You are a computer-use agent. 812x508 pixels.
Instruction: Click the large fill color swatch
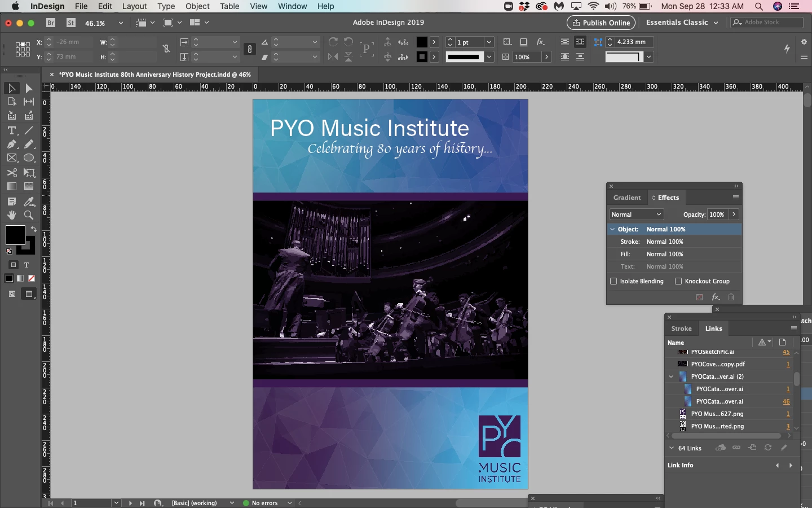[15, 235]
